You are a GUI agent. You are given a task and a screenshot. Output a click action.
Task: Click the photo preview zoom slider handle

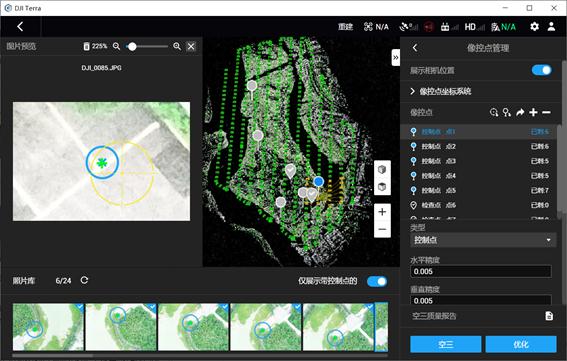pos(132,46)
